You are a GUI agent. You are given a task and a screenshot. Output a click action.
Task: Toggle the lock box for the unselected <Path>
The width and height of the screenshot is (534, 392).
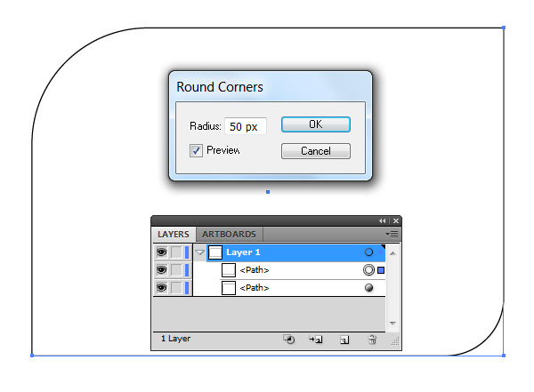pyautogui.click(x=176, y=288)
